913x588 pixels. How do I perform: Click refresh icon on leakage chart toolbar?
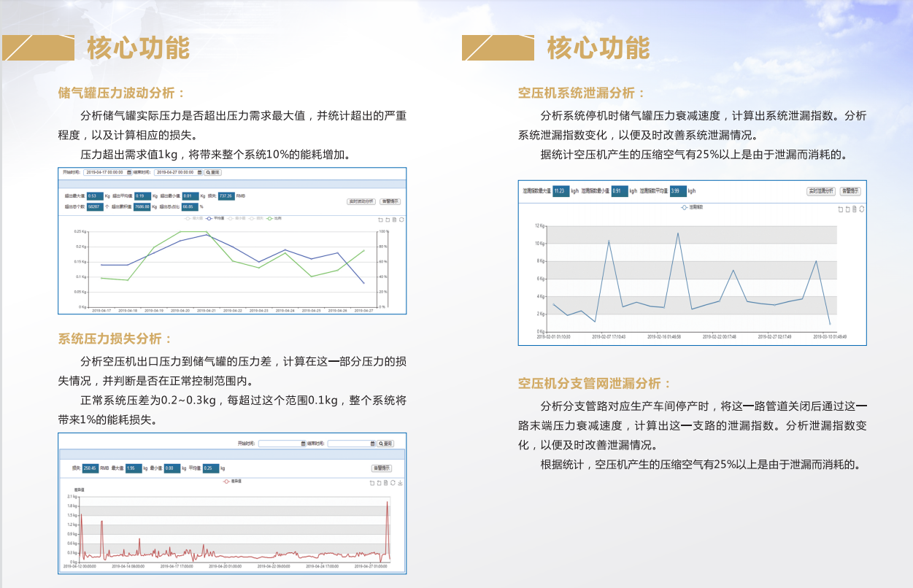tap(861, 209)
